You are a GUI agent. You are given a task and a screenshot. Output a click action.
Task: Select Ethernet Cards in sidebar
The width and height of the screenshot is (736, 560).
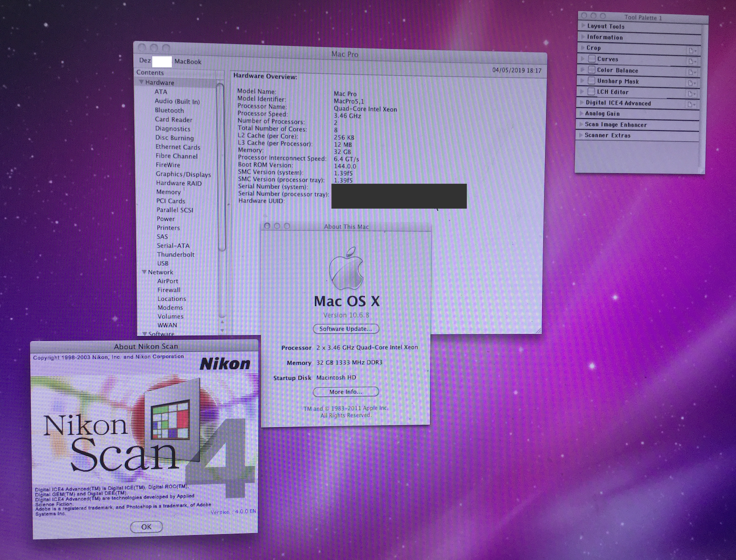pyautogui.click(x=178, y=147)
